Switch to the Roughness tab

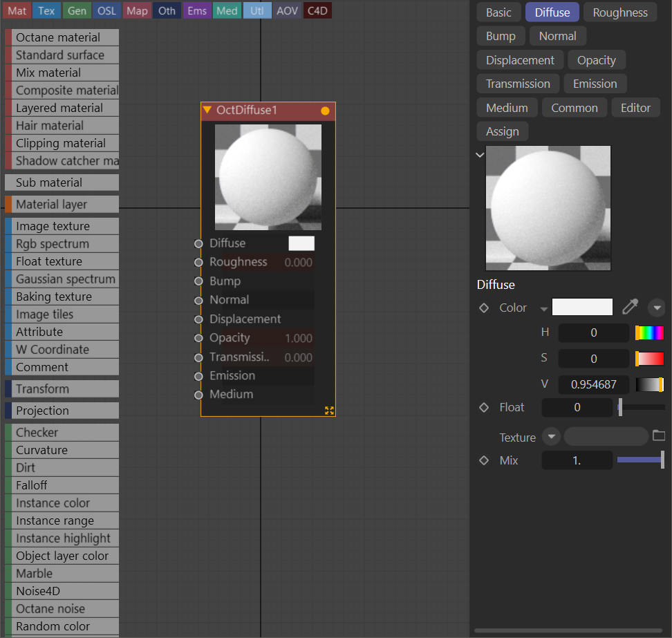619,12
